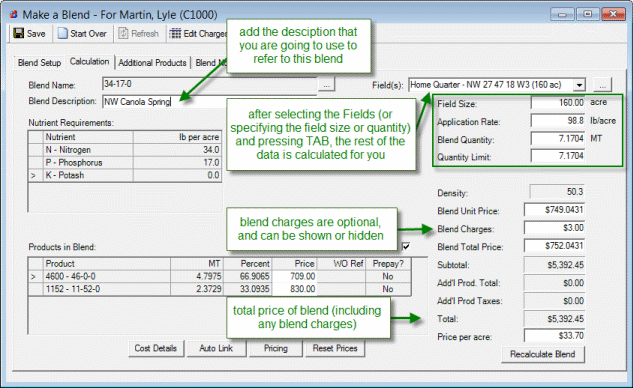Click the Blend Quantity input field
Screen dimensions: 633x388
coord(558,138)
